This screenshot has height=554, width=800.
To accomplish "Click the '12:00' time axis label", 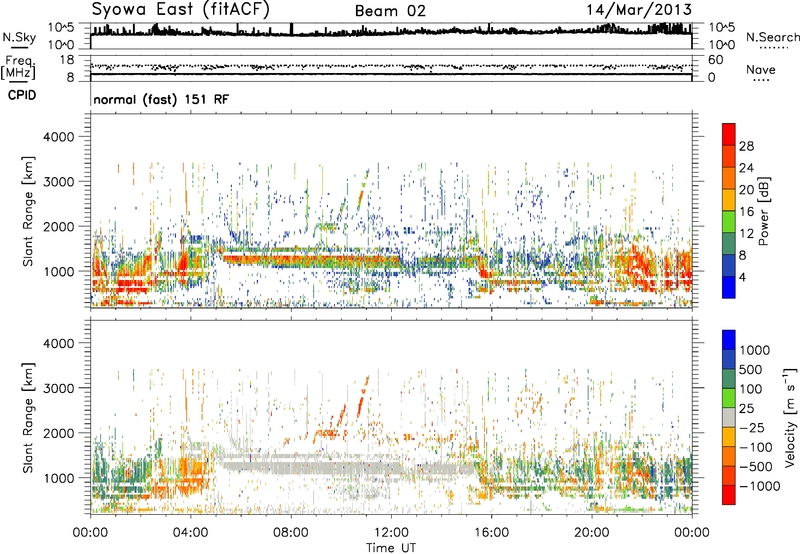I will [391, 533].
